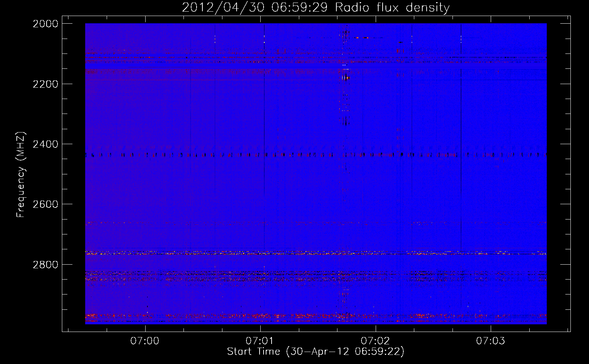Click the 'Start Time (30-Apr-12 06:59:22)' axis title

tap(316, 352)
